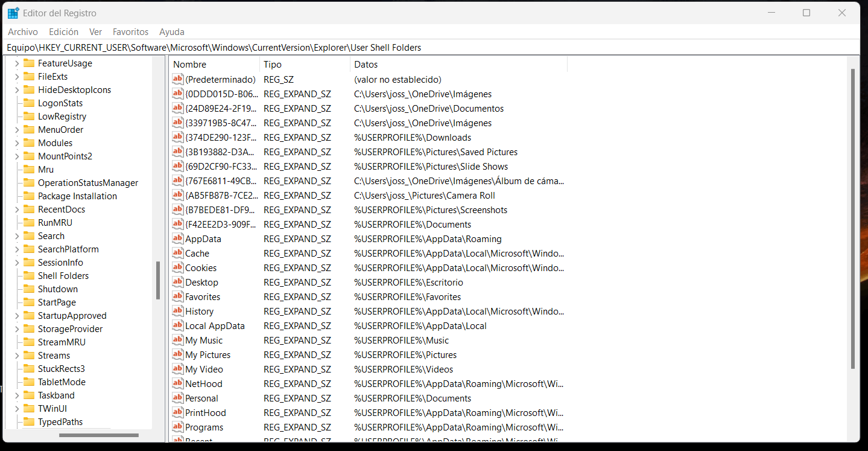Select the Programs value row
The width and height of the screenshot is (868, 451).
(x=368, y=427)
